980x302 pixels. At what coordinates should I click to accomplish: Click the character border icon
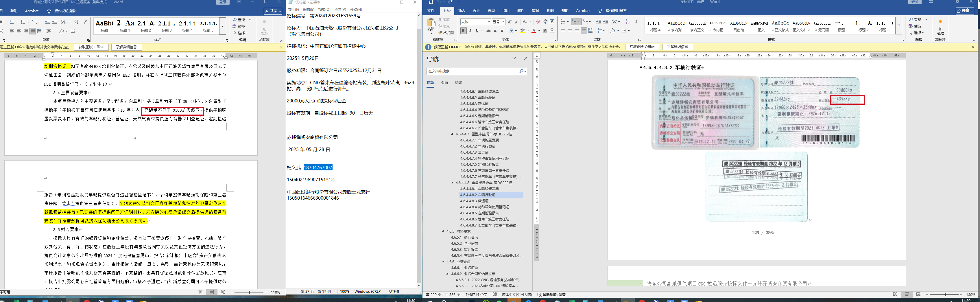tap(552, 22)
